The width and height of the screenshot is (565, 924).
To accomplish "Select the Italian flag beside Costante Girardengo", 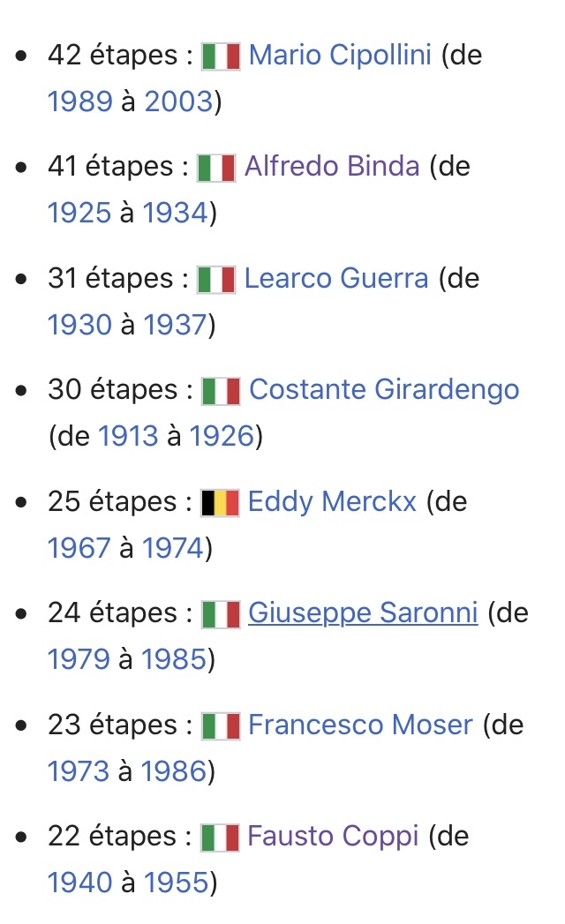I will [221, 391].
